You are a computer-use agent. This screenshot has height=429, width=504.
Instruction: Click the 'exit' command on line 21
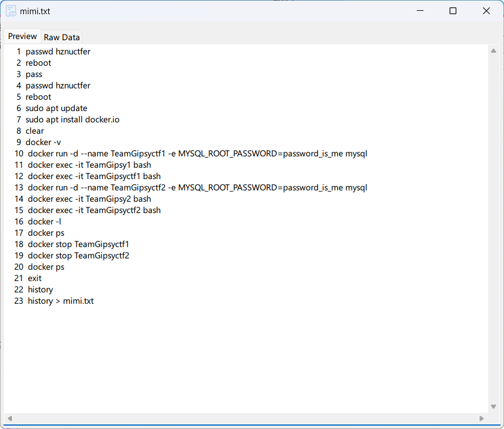[x=35, y=278]
